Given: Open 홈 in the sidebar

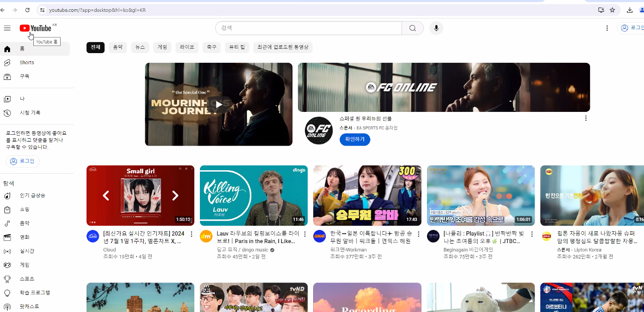Looking at the screenshot, I should coord(35,49).
